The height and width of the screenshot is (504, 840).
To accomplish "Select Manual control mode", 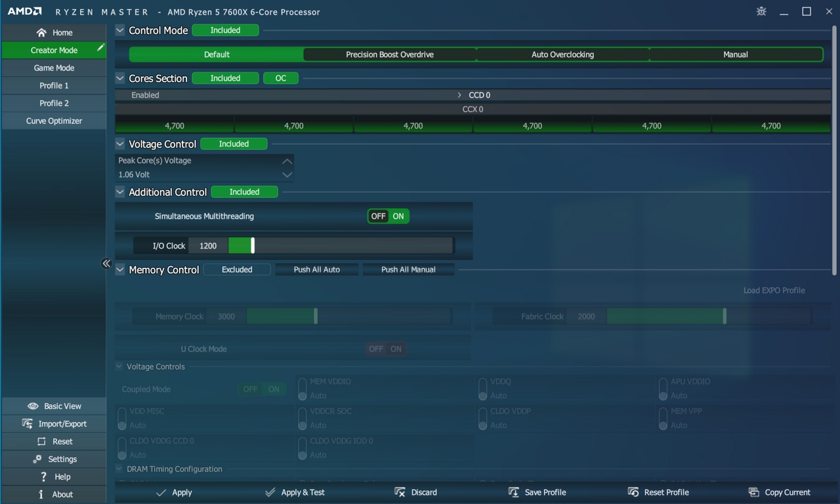I will (736, 54).
